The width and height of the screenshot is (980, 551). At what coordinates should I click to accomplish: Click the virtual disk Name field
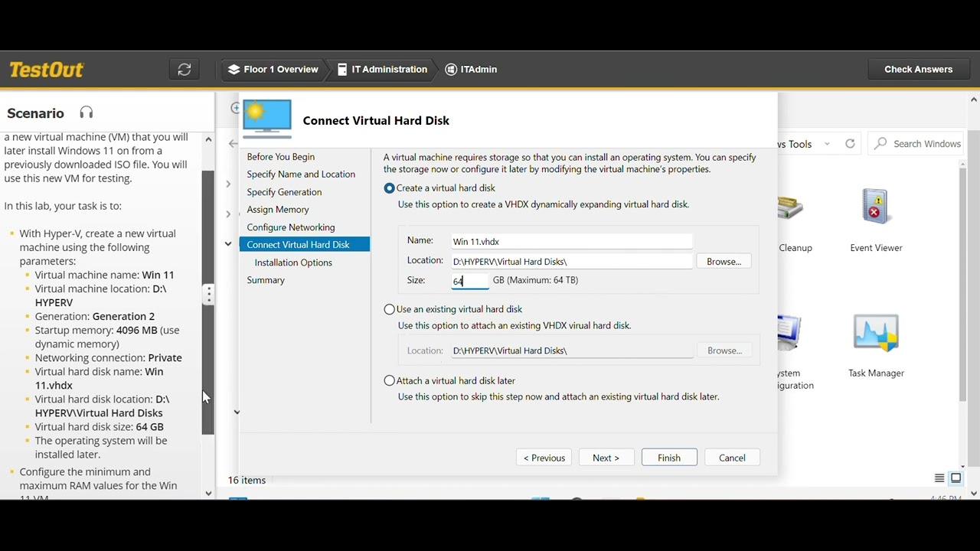pyautogui.click(x=571, y=241)
